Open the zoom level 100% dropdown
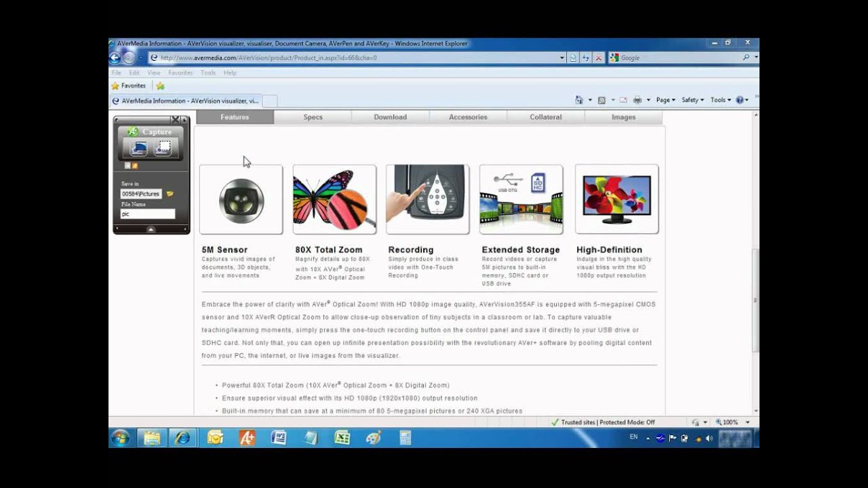The height and width of the screenshot is (488, 868). tap(747, 422)
